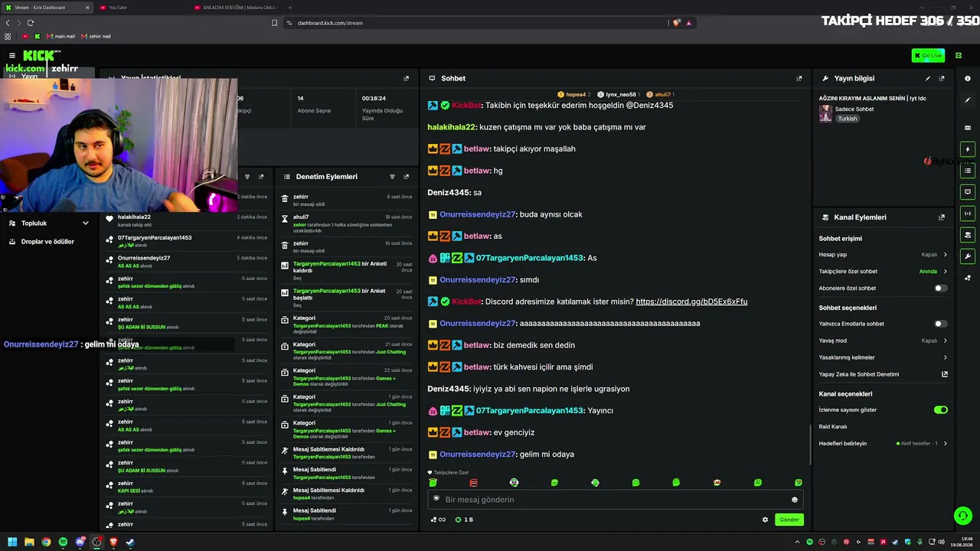The image size is (980, 551).
Task: Click Deniz4345 username on 'sa' message
Action: 449,193
